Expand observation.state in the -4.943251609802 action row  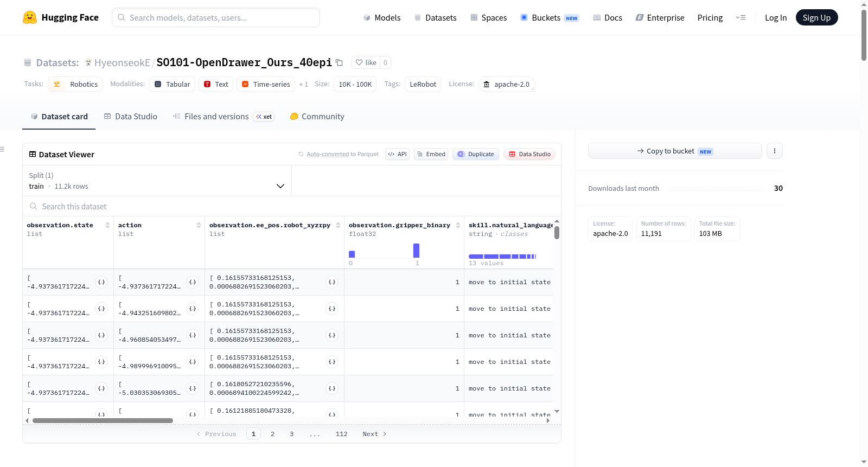[101, 309]
